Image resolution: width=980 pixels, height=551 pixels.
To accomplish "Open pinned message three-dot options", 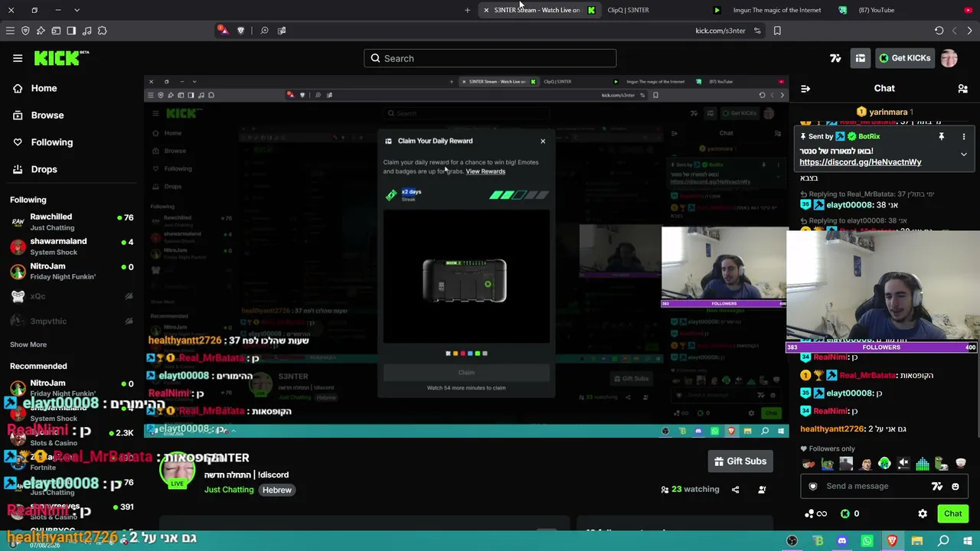I will pyautogui.click(x=963, y=137).
